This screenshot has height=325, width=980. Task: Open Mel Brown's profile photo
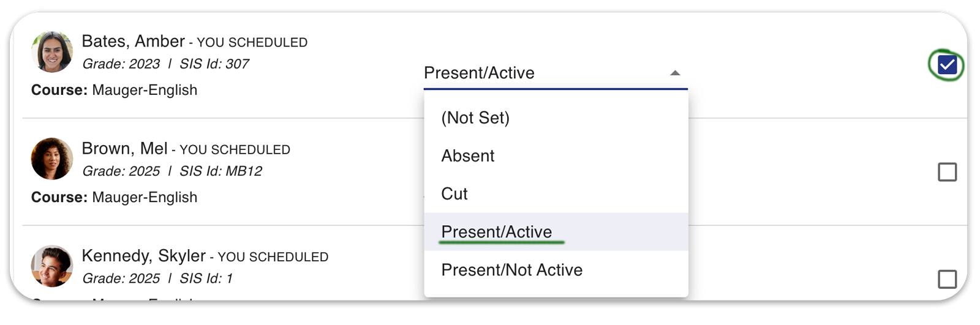(x=52, y=159)
